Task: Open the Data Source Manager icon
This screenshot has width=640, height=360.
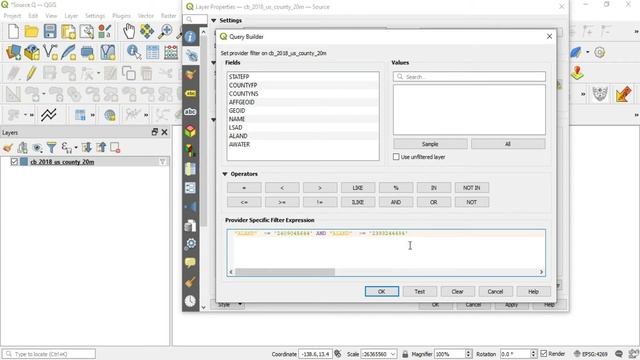Action: 13,52
